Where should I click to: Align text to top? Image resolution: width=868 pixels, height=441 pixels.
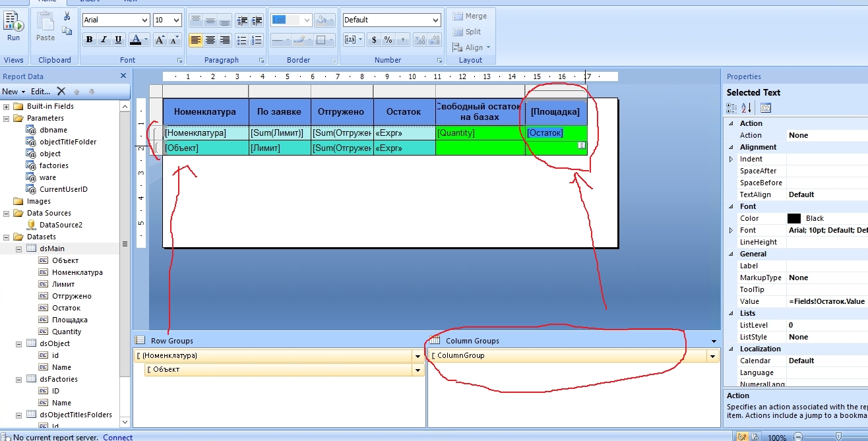[196, 20]
